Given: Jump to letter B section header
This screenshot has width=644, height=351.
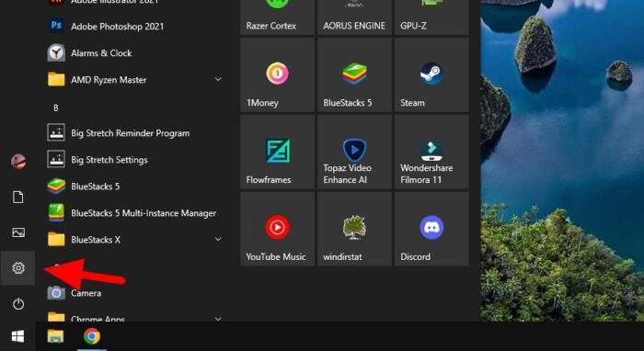Looking at the screenshot, I should point(56,108).
